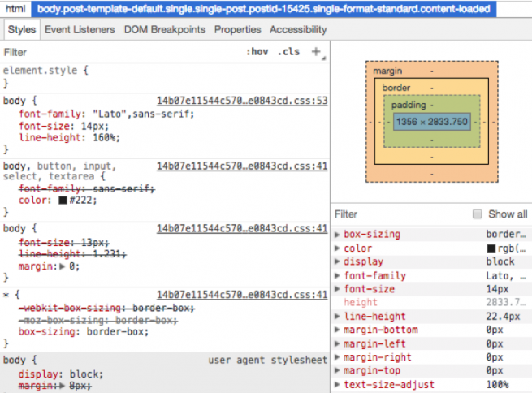Expand the computed font-family property
This screenshot has width=532, height=393.
[338, 276]
